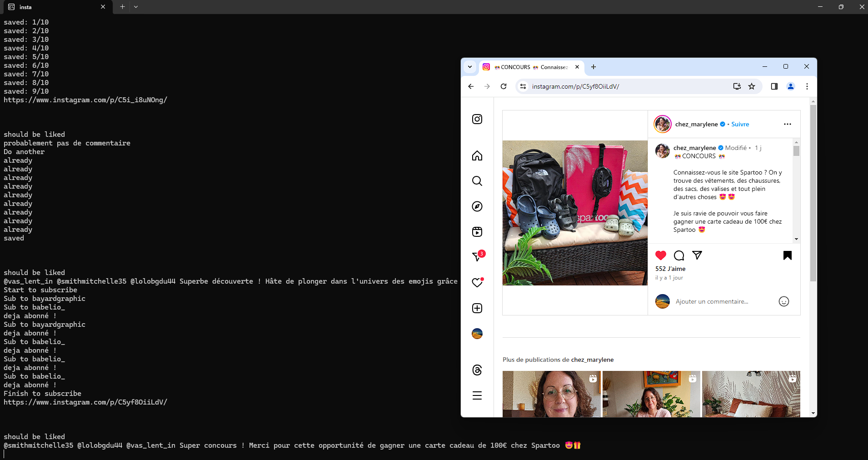Image resolution: width=868 pixels, height=460 pixels.
Task: Bookmark this page with the star icon
Action: click(752, 86)
